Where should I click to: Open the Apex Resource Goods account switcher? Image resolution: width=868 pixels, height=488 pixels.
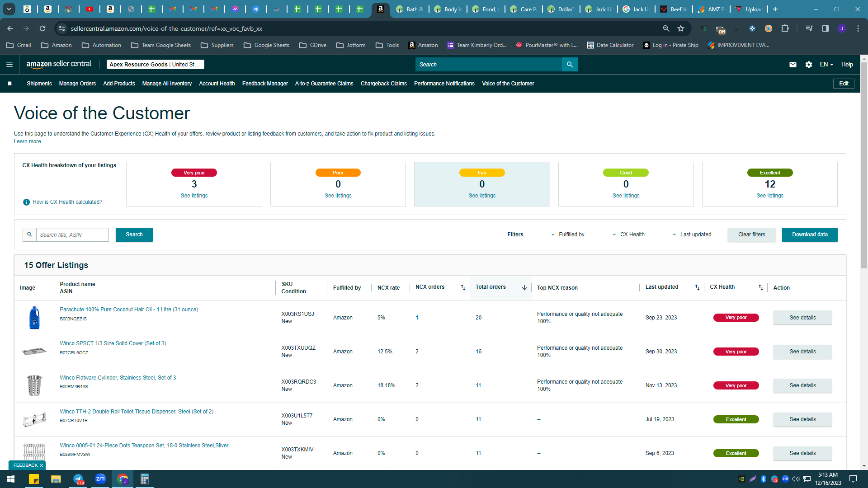pyautogui.click(x=155, y=65)
